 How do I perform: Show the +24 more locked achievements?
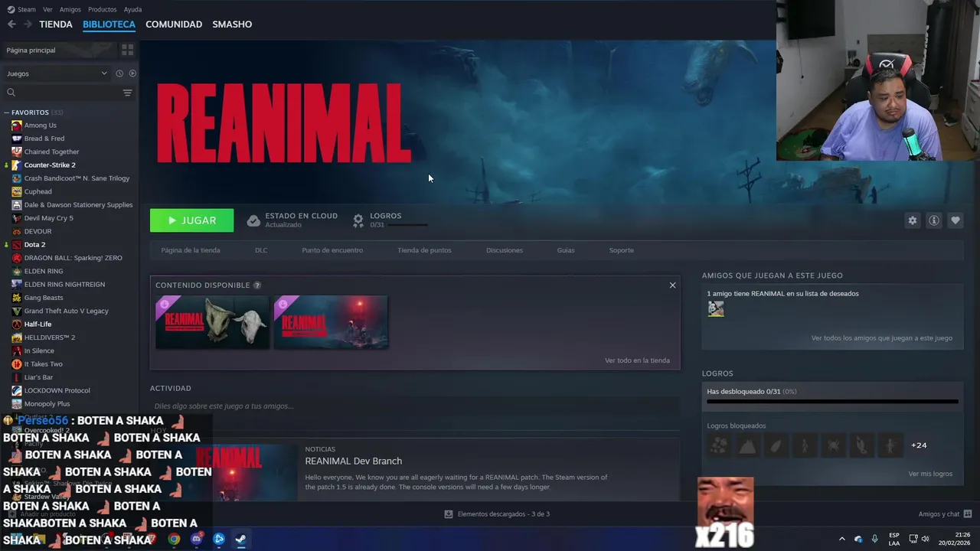pos(919,445)
